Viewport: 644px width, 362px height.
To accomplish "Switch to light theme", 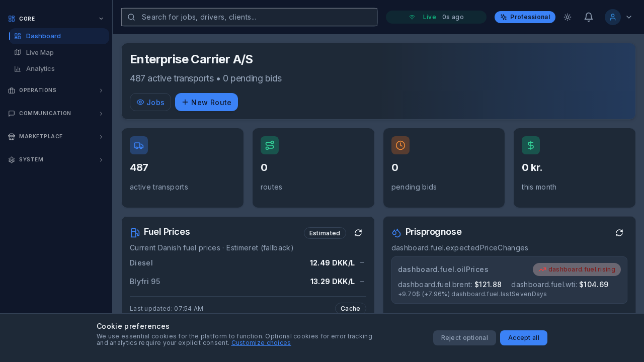I will coord(568,17).
